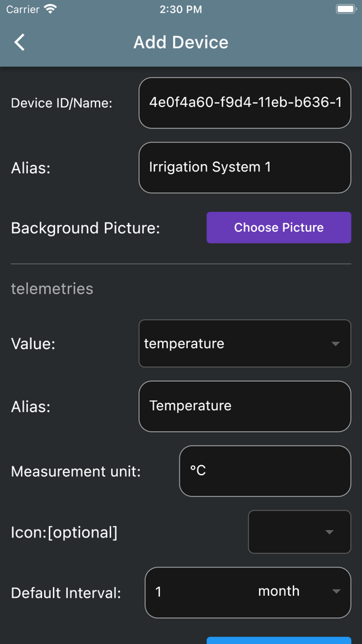Image resolution: width=362 pixels, height=644 pixels.
Task: Click the Icon selector's arrow
Action: click(329, 532)
